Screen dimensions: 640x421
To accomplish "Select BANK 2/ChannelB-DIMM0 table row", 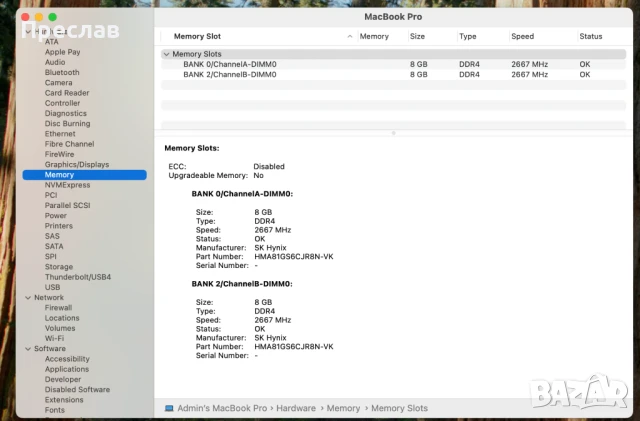I will click(393, 74).
